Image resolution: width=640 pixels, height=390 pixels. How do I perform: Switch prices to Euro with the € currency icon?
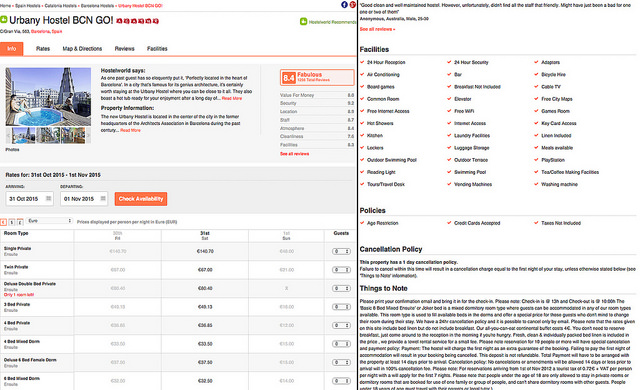pyautogui.click(x=3, y=222)
